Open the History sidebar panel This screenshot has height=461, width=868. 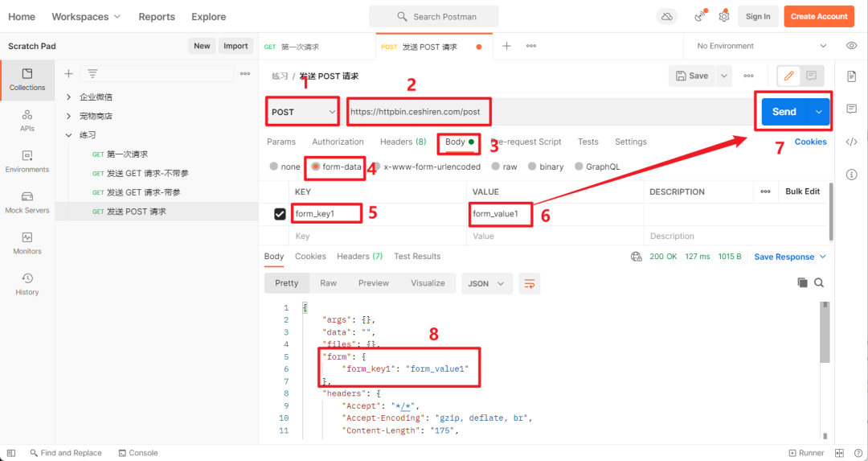point(27,284)
